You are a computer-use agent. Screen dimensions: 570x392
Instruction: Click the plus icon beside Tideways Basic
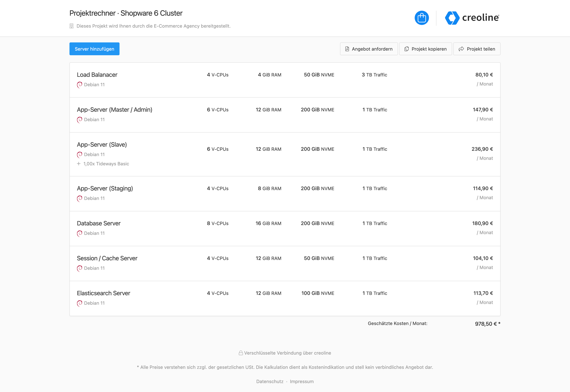[79, 164]
